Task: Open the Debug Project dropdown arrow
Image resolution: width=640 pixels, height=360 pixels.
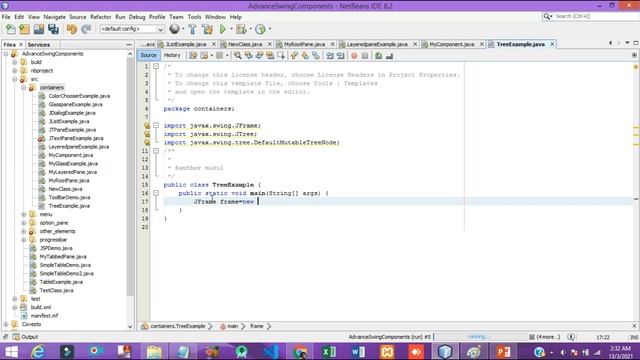Action: point(250,29)
